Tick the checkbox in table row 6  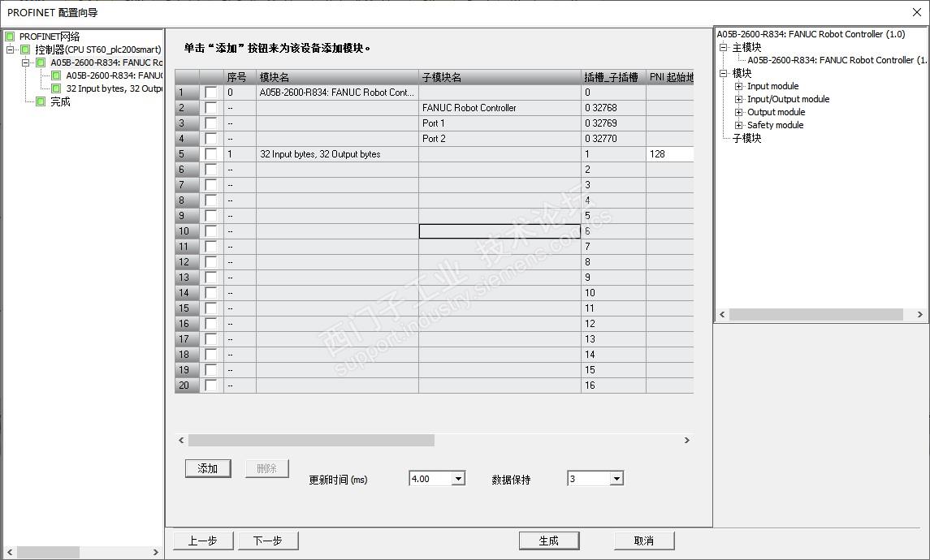pyautogui.click(x=210, y=170)
